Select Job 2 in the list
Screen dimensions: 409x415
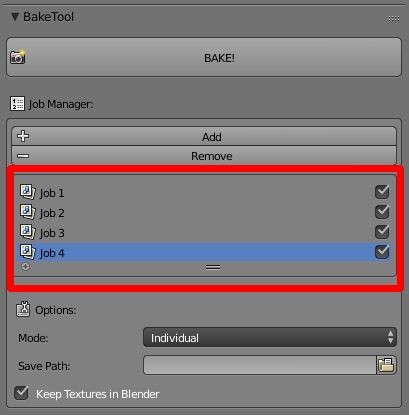point(204,212)
